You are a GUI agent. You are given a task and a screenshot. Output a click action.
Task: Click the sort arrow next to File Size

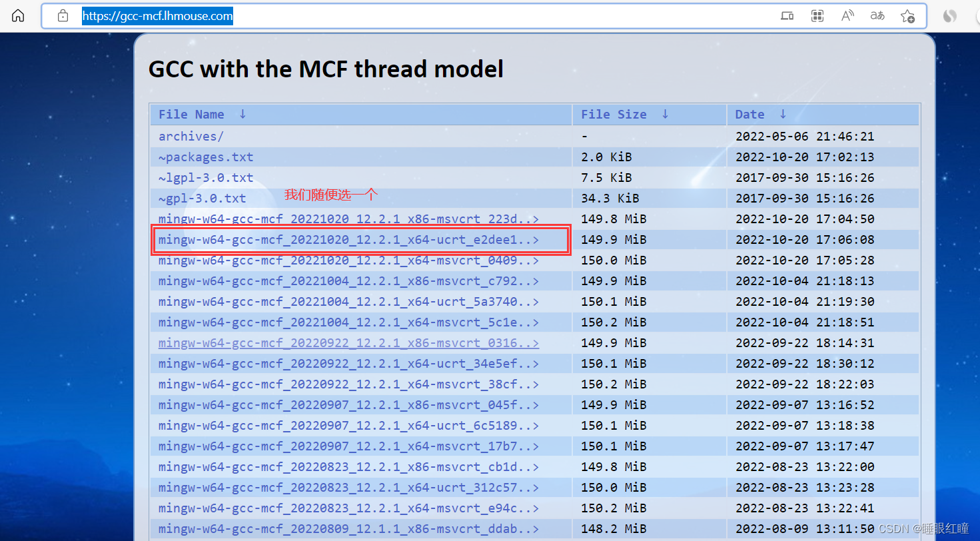pos(665,115)
